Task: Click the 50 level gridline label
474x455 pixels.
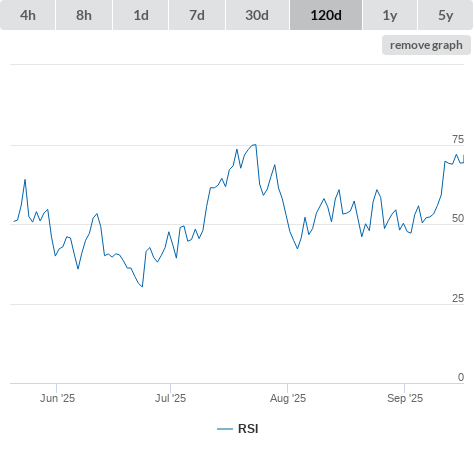Action: [x=458, y=218]
